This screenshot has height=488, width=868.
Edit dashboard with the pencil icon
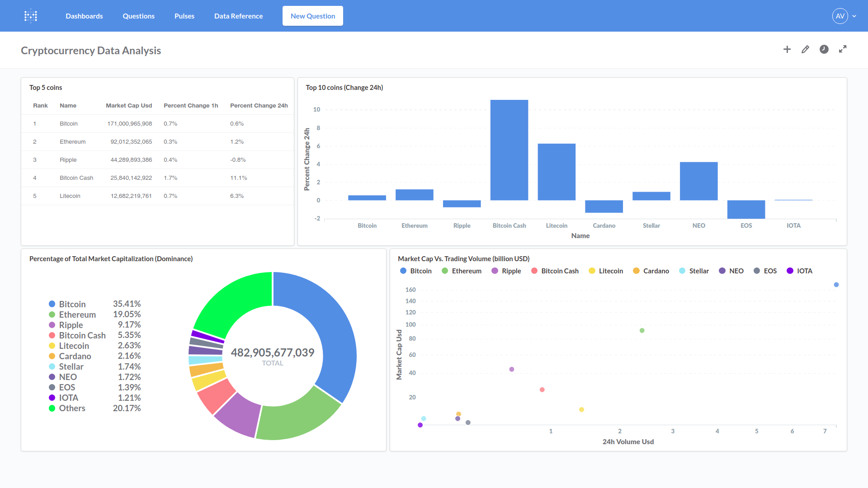point(805,49)
